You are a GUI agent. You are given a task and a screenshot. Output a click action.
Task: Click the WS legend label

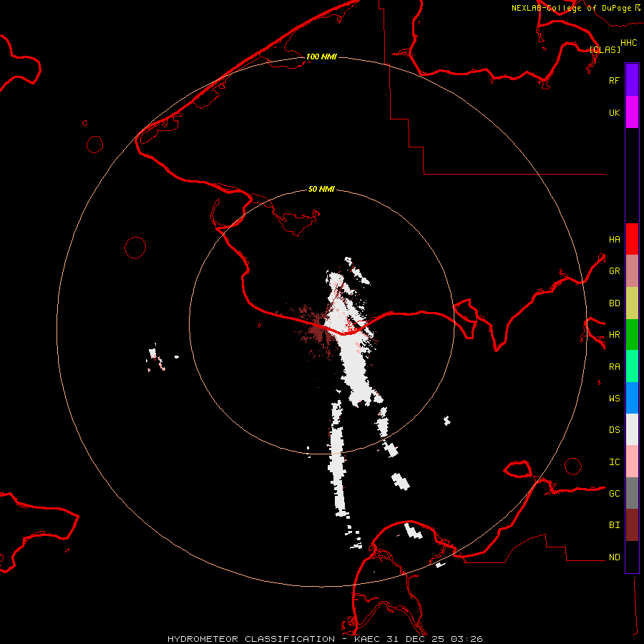click(x=614, y=399)
